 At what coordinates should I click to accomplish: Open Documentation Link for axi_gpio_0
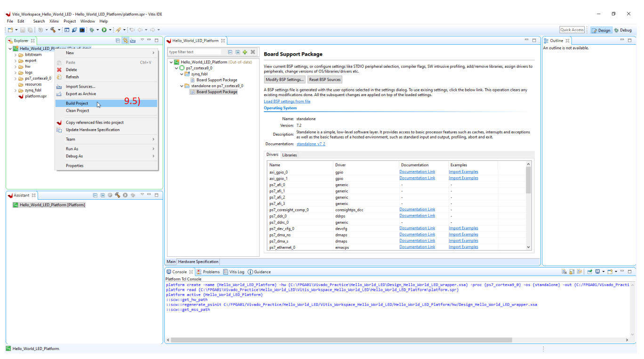point(417,172)
